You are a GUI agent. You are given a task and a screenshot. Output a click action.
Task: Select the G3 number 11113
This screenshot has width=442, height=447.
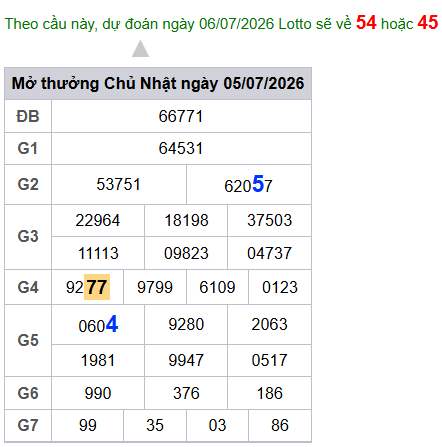tap(98, 253)
